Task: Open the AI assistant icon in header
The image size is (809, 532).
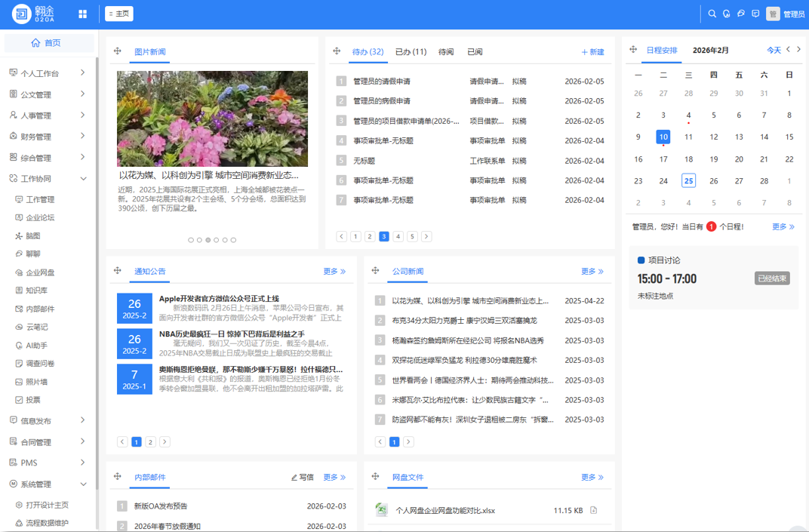Action: 727,14
